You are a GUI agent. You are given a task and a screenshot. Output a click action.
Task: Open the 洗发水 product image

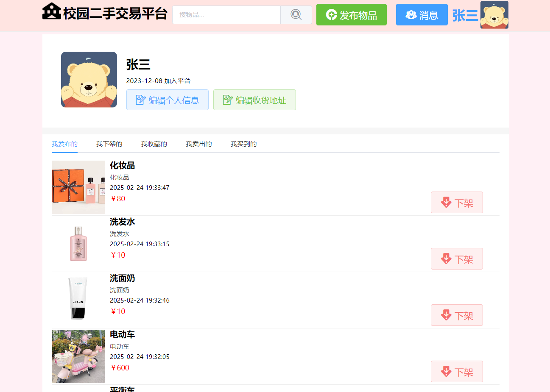(x=78, y=244)
